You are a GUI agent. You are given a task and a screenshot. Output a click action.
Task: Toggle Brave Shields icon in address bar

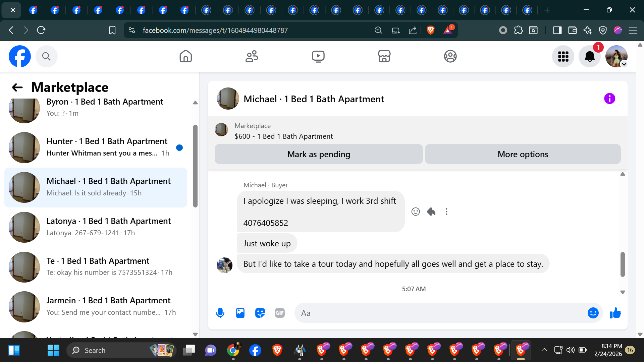(431, 30)
